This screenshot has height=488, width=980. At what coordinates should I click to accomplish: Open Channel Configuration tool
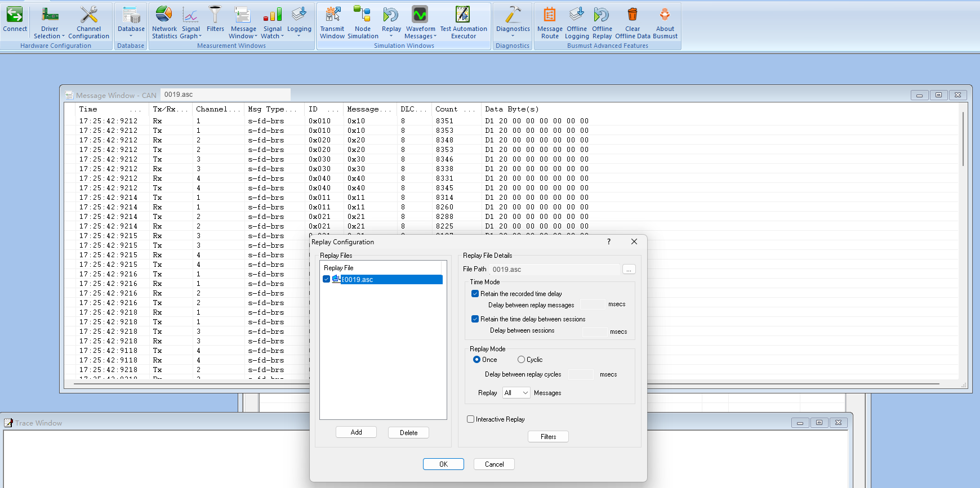coord(89,23)
